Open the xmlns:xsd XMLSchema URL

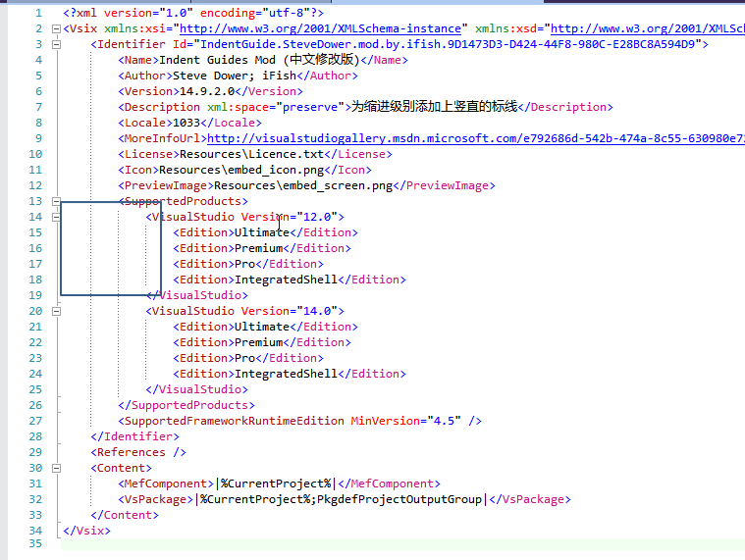(648, 28)
